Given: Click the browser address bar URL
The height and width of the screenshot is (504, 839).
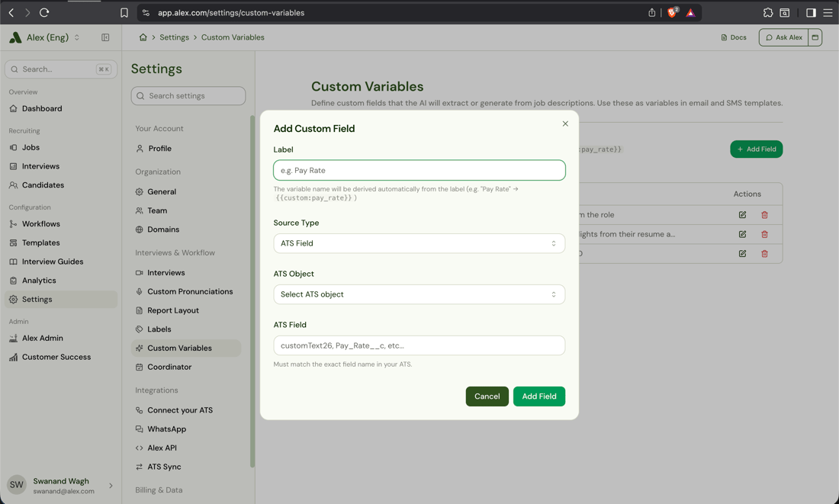Looking at the screenshot, I should (x=230, y=13).
